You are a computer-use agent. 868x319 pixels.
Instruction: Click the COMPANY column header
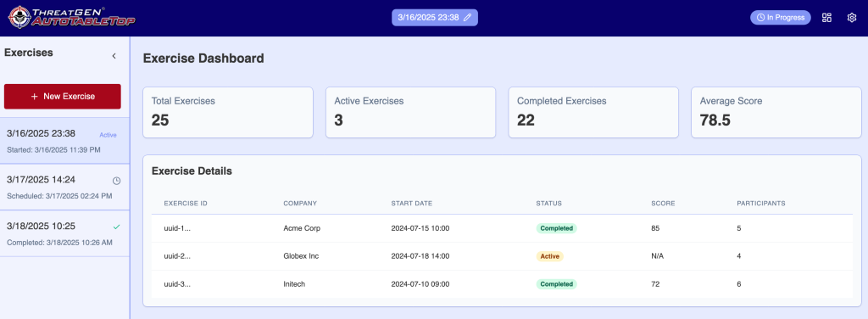(300, 204)
